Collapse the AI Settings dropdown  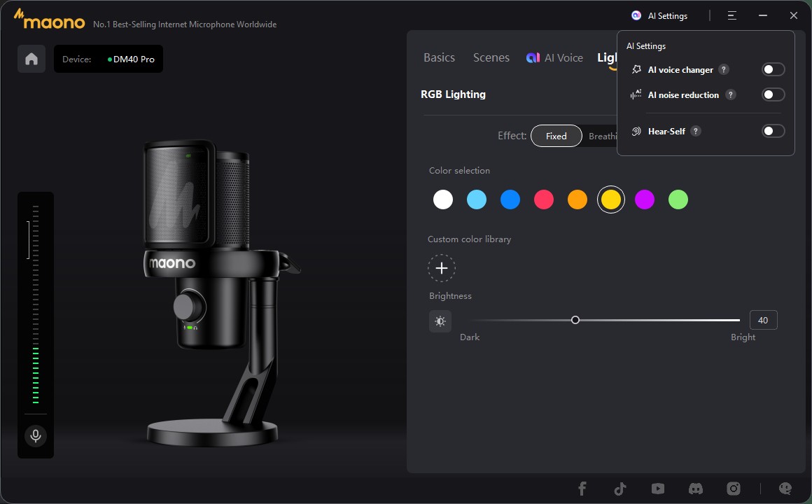tap(660, 15)
